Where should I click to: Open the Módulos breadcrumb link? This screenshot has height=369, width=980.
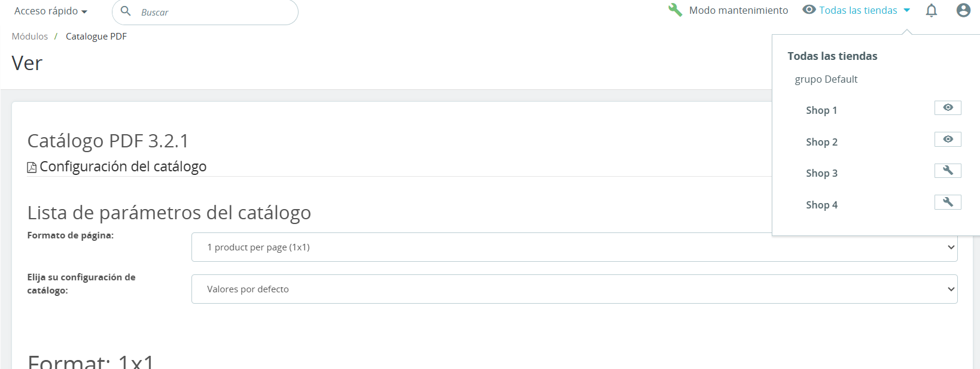pyautogui.click(x=30, y=37)
